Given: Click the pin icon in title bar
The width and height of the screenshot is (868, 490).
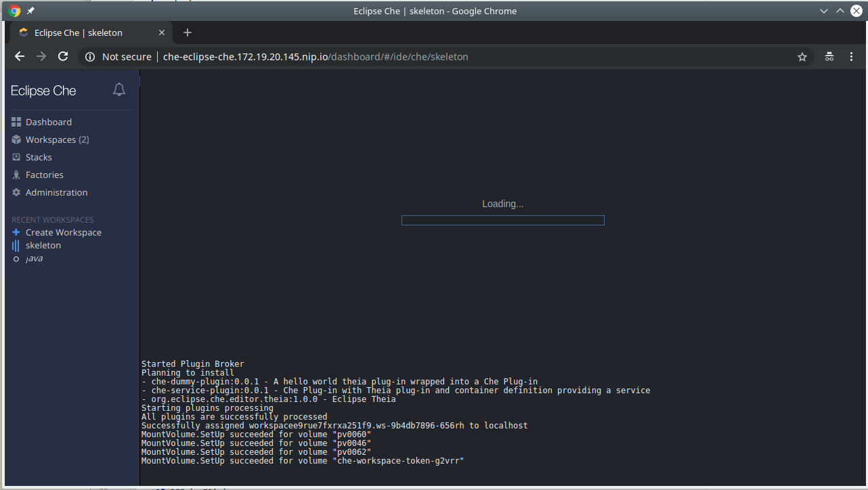Looking at the screenshot, I should pyautogui.click(x=30, y=11).
